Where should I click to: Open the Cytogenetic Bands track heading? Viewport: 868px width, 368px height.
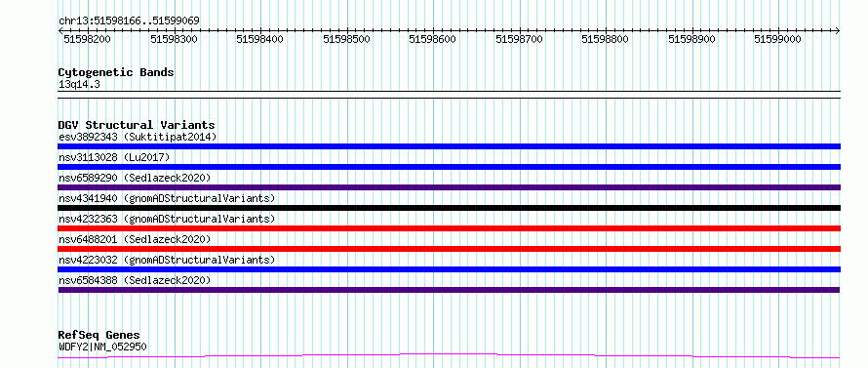click(116, 72)
